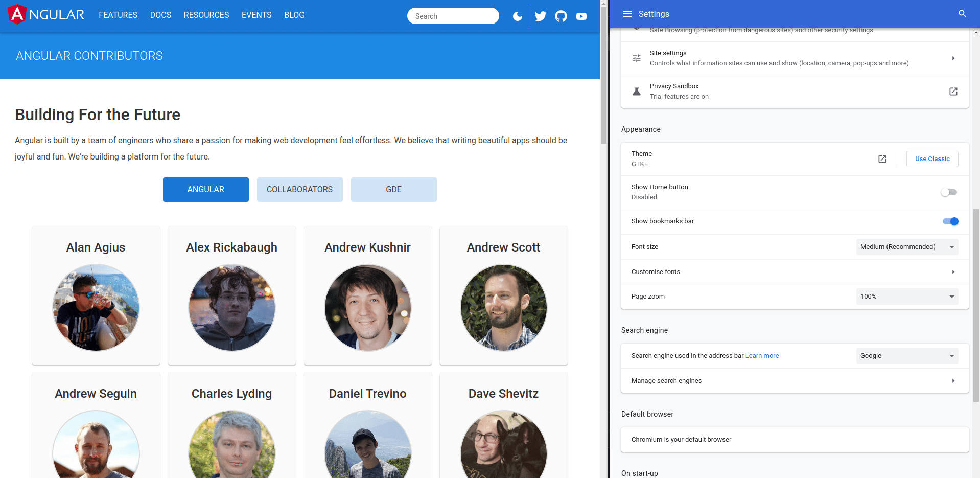The height and width of the screenshot is (478, 980).
Task: Expand Customise fonts settings
Action: (x=795, y=272)
